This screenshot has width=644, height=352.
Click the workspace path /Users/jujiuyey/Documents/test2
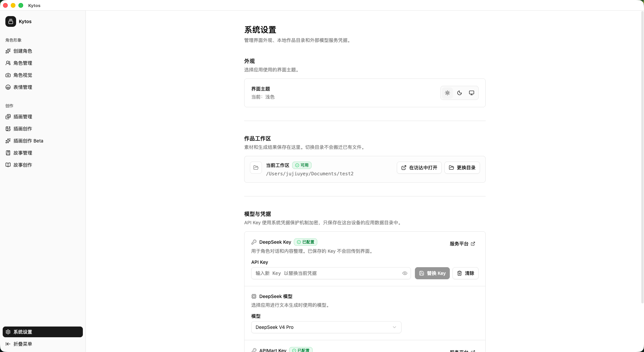tap(310, 174)
